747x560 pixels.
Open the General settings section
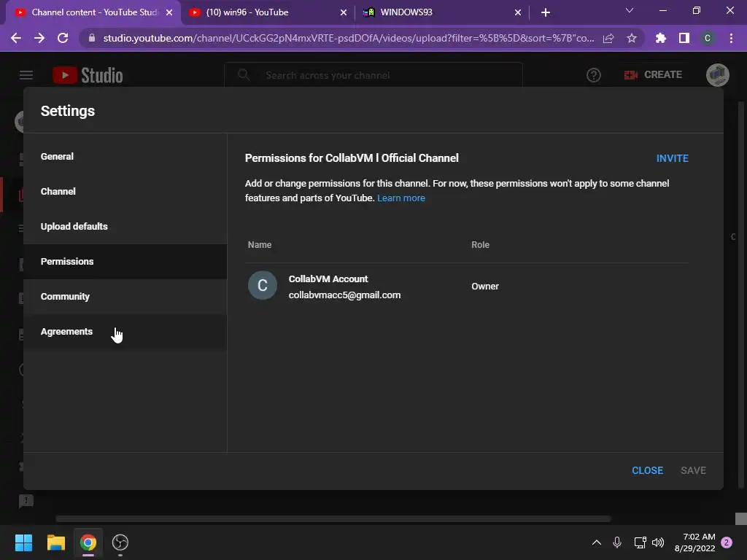[125, 156]
